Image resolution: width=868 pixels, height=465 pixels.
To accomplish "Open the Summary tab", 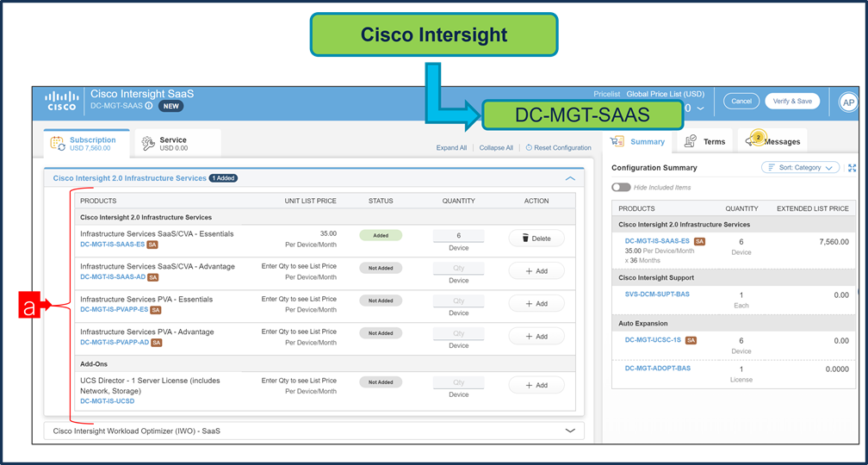I will point(639,142).
